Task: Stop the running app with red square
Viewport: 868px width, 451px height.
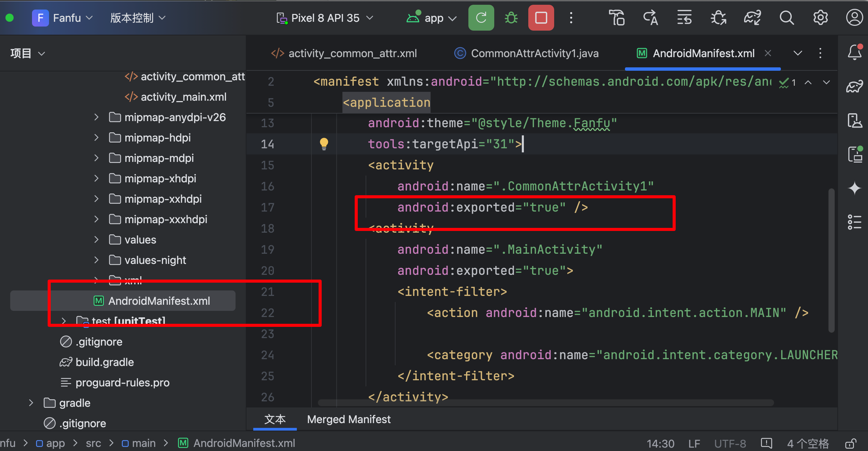Action: [541, 18]
